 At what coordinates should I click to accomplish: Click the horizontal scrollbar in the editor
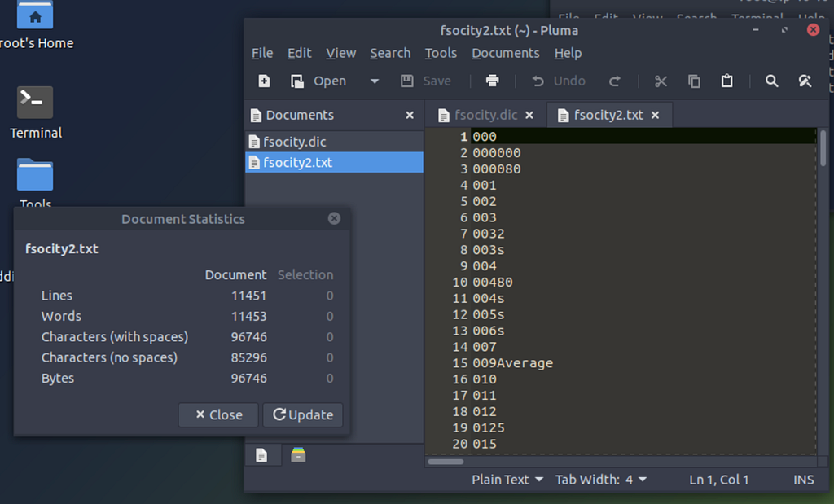446,462
